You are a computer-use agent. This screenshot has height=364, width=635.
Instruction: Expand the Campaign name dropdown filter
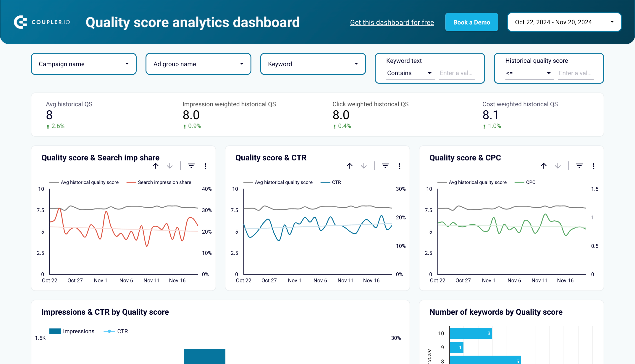pos(83,64)
